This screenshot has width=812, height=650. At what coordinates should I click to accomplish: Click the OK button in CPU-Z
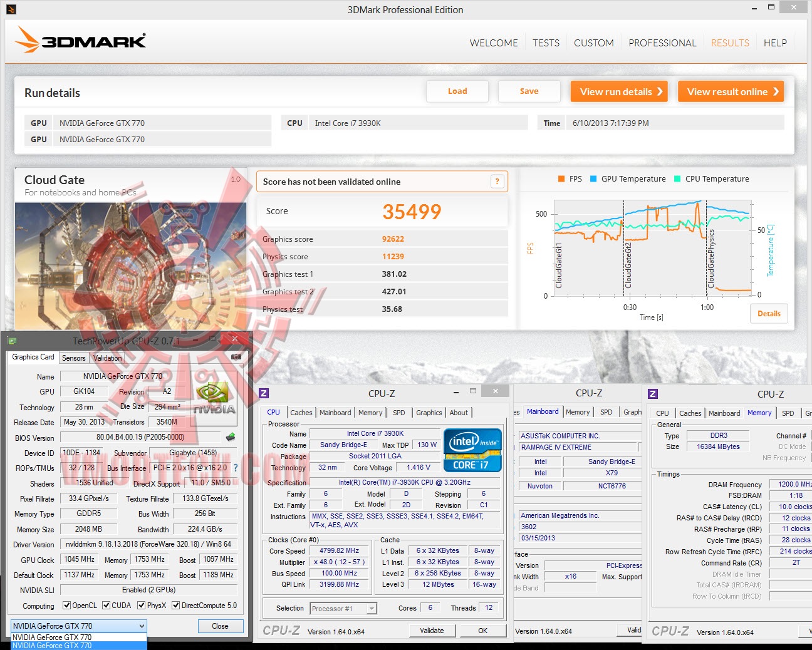point(482,631)
